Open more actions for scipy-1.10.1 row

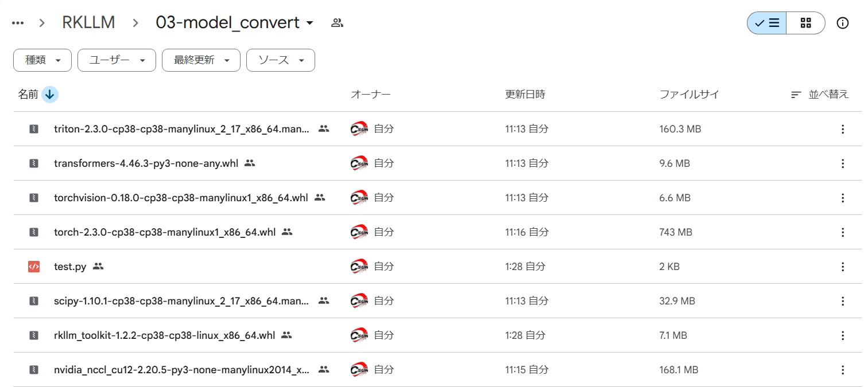pyautogui.click(x=843, y=301)
